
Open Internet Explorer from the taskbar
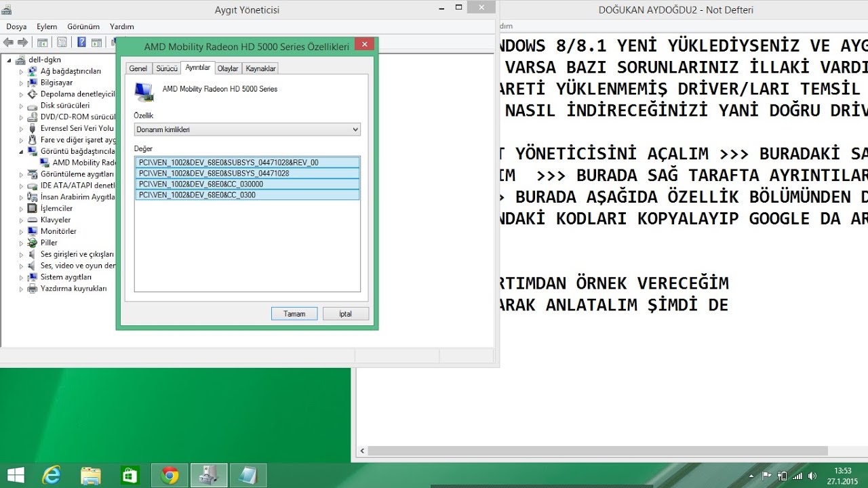tap(51, 475)
